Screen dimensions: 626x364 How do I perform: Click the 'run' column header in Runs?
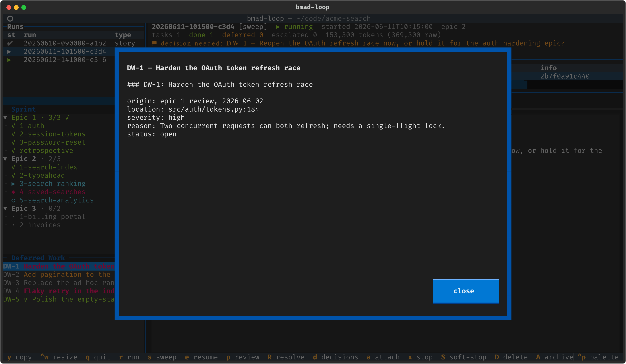(x=30, y=35)
